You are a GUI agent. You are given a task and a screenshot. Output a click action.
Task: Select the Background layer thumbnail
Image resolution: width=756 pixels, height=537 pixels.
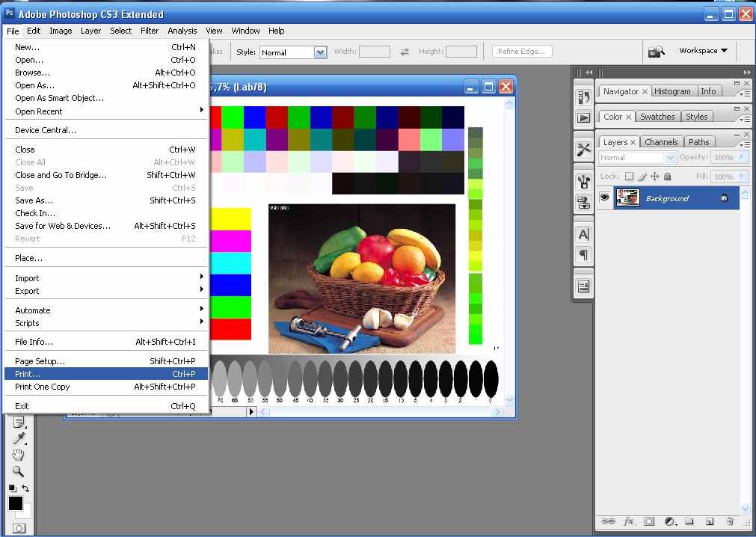627,198
